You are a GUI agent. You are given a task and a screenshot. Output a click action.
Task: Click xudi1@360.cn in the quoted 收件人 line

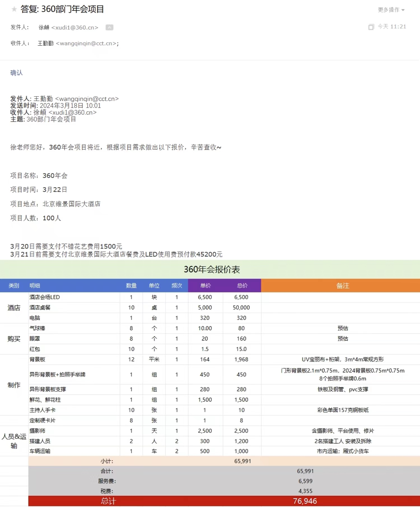[73, 112]
